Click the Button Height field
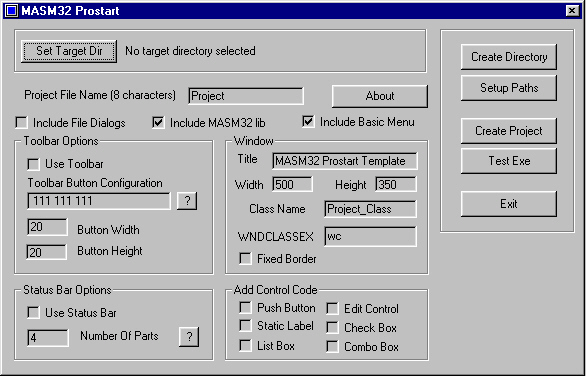Image resolution: width=586 pixels, height=376 pixels. click(x=47, y=252)
